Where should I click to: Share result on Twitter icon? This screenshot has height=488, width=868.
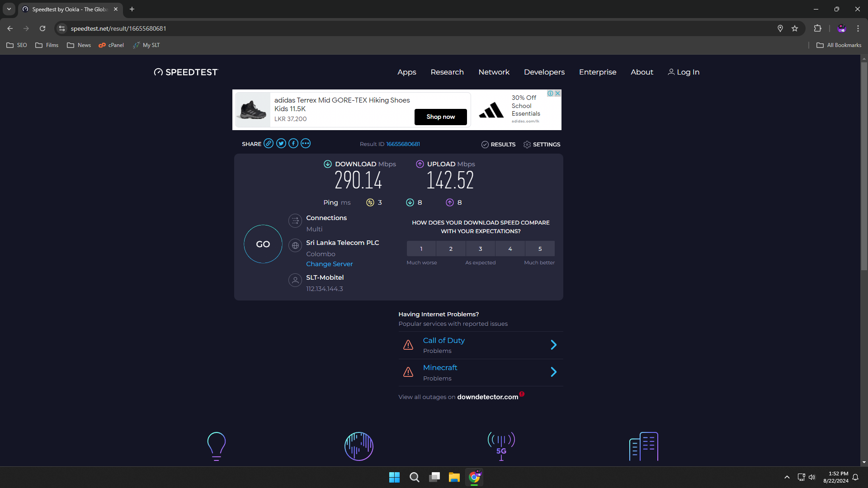pyautogui.click(x=281, y=144)
